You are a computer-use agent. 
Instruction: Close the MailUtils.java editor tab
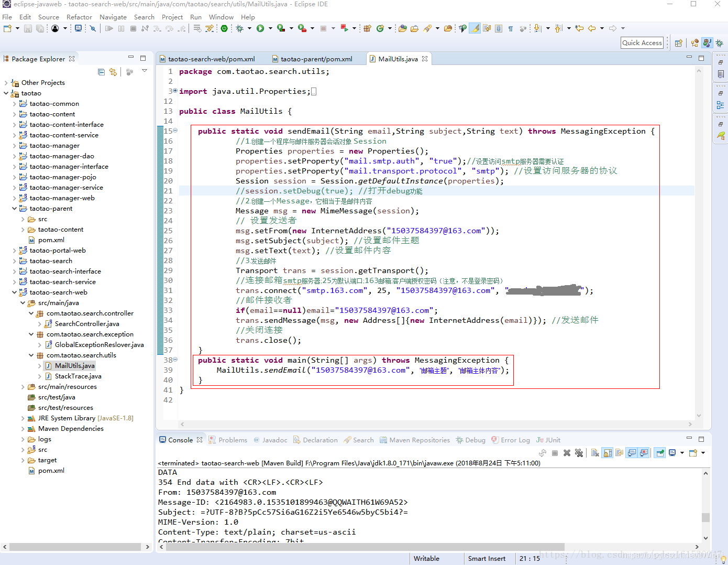[425, 59]
